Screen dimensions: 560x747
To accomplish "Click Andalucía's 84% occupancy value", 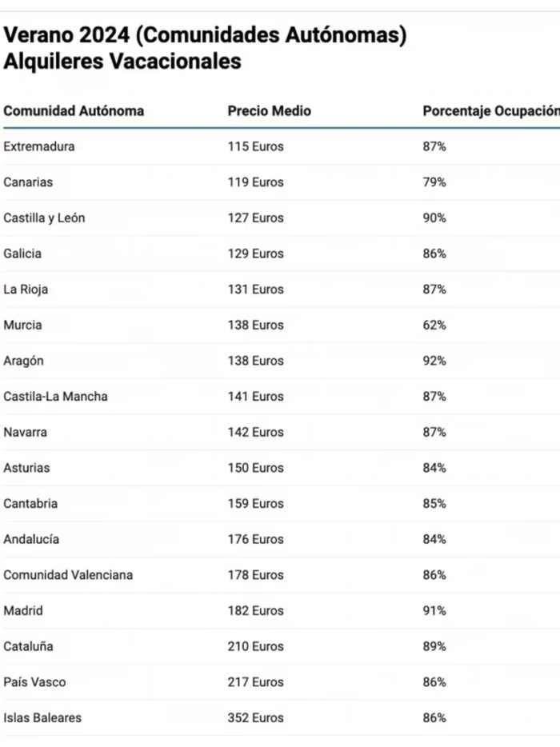I will (x=434, y=539).
